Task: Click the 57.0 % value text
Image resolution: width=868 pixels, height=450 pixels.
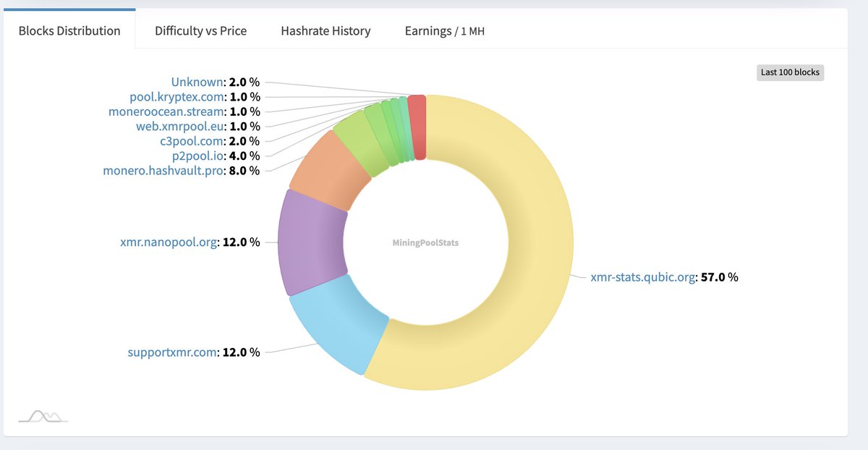Action: tap(720, 276)
